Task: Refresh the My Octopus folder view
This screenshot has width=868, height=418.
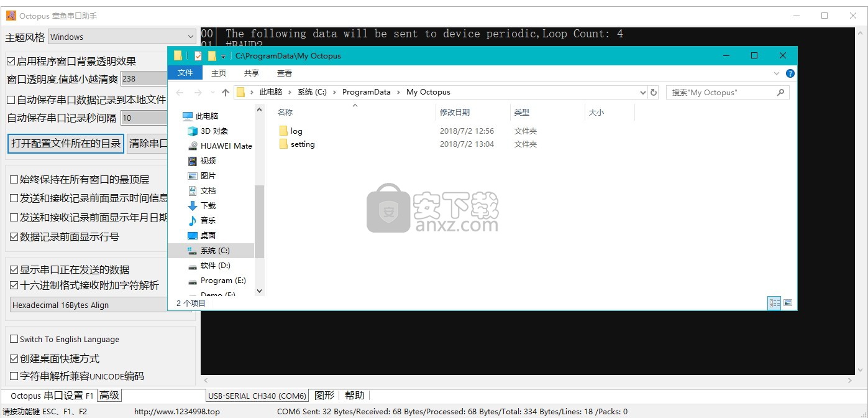Action: pyautogui.click(x=654, y=92)
